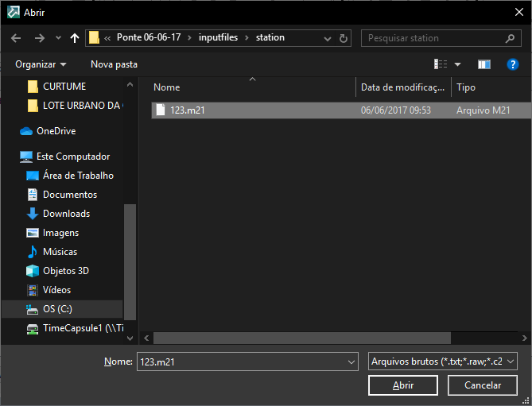
Task: Click the Pesquisar station search field
Action: 433,38
